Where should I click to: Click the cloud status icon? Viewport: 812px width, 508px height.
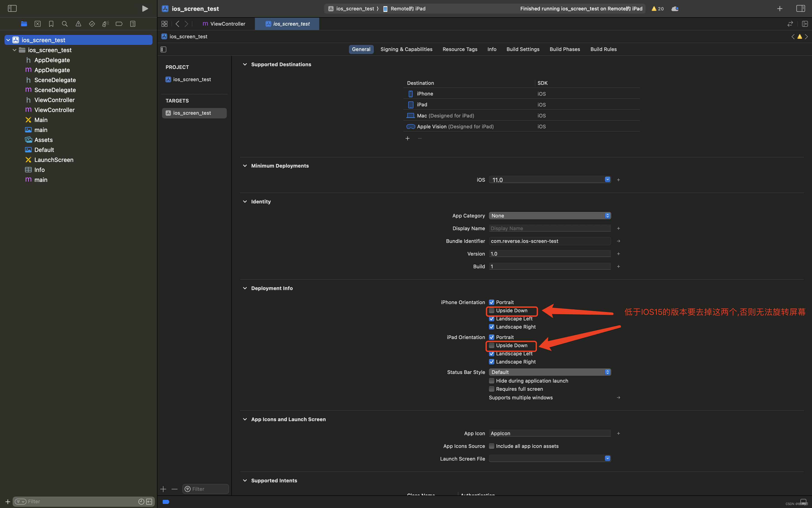pyautogui.click(x=675, y=9)
